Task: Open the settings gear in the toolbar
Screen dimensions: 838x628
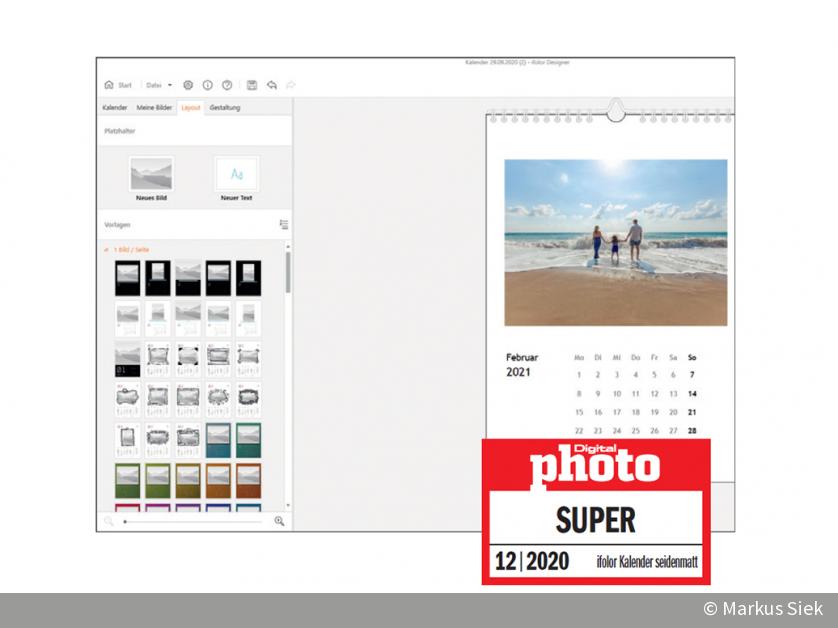Action: click(x=188, y=85)
